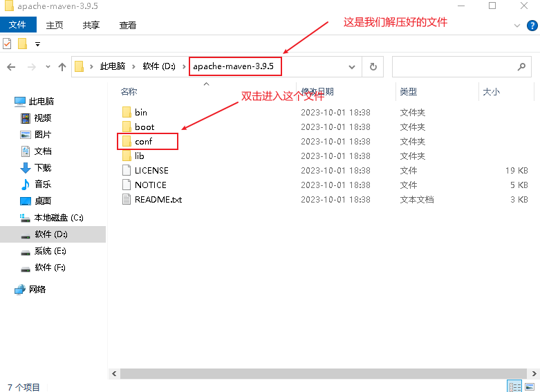Click the 19 KB size of LICENSE

(516, 170)
